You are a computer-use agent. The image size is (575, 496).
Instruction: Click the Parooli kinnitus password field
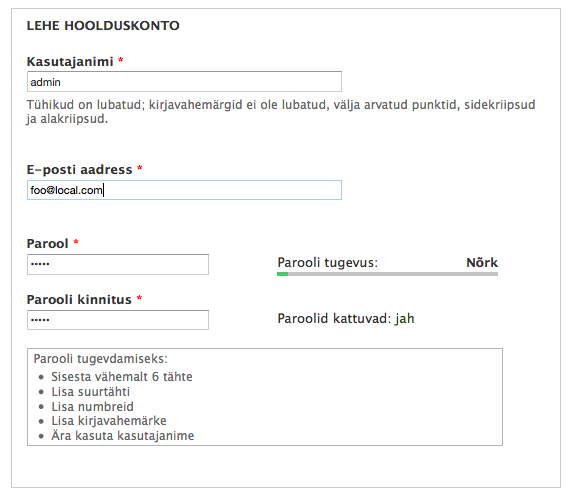tap(118, 320)
